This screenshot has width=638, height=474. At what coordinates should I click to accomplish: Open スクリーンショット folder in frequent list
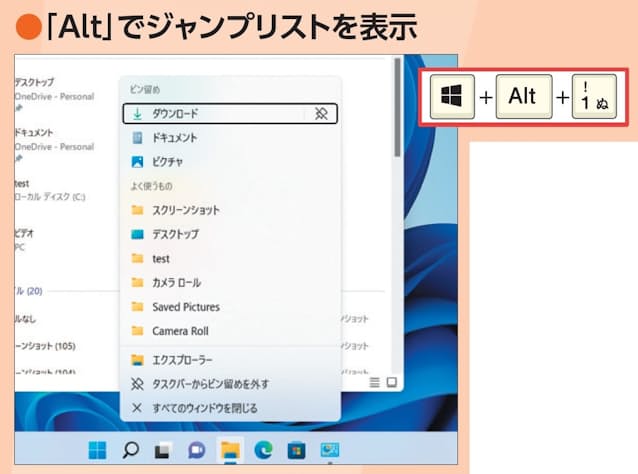[x=185, y=210]
